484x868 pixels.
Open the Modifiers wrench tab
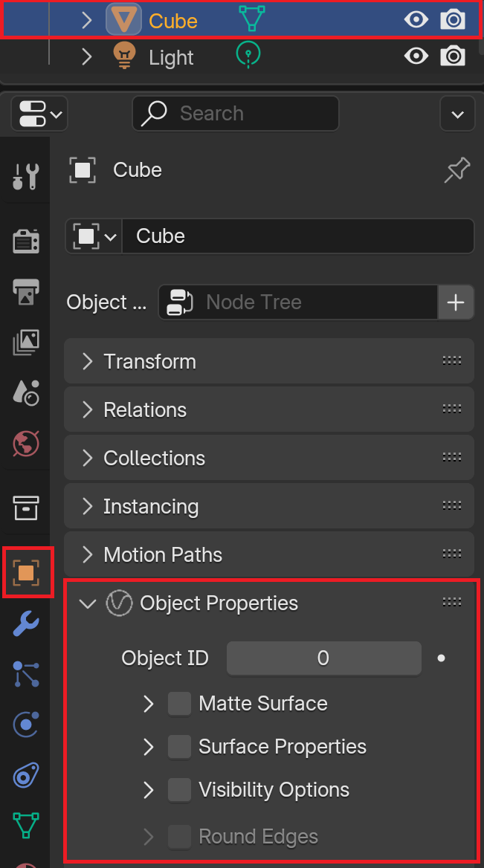25,624
